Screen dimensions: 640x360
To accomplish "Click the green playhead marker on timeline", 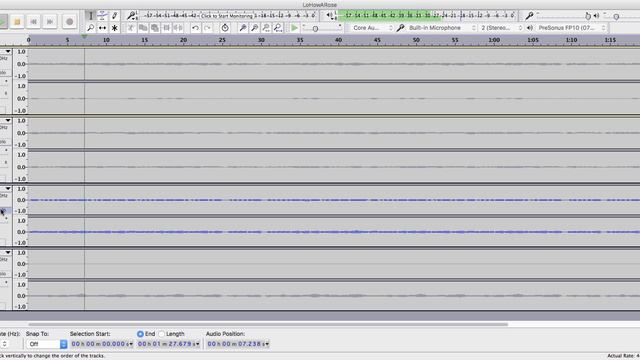I will pos(84,37).
